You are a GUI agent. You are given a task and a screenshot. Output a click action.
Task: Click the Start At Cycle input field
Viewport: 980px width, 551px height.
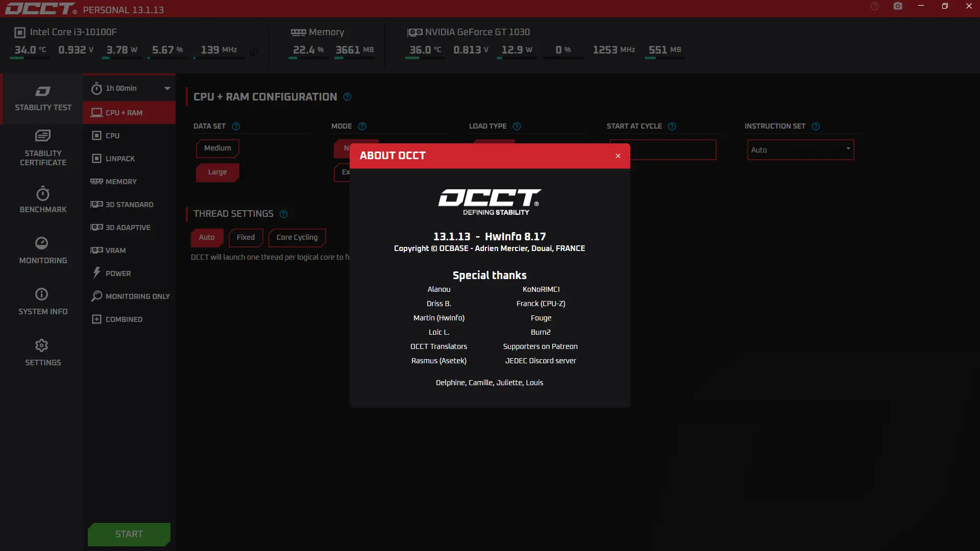(673, 150)
